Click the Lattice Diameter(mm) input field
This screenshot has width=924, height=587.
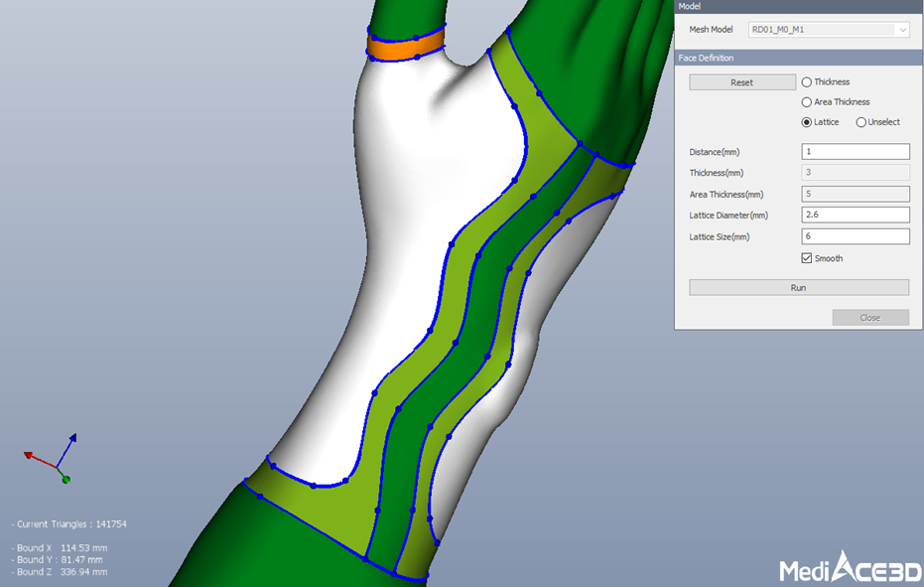(x=856, y=215)
